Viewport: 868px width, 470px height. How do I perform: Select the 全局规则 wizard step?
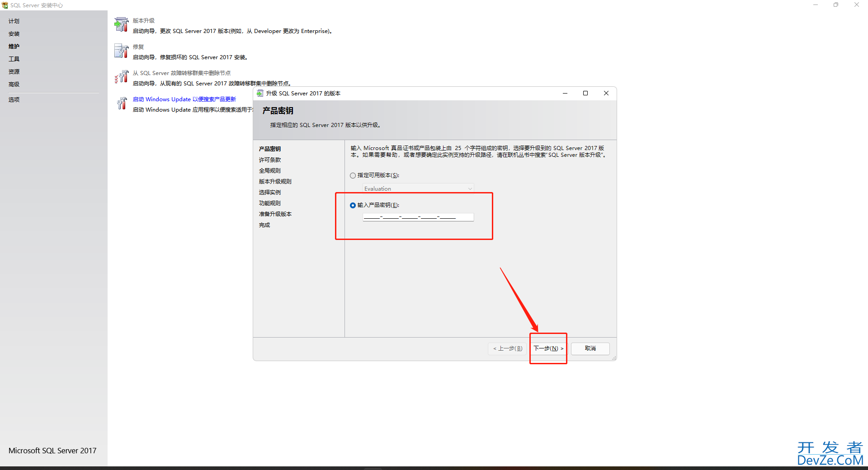coord(270,171)
